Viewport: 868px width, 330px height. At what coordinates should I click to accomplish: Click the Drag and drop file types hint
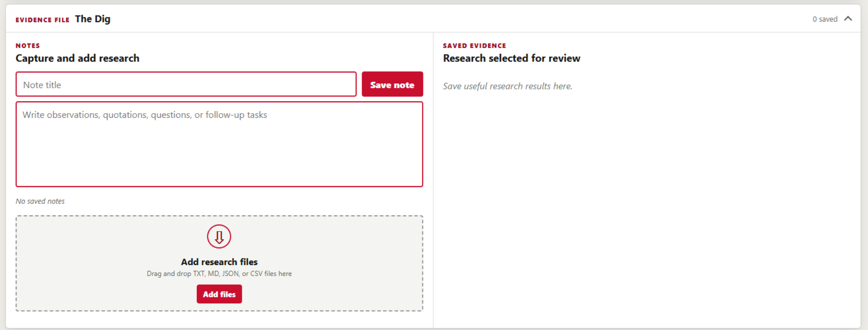219,274
